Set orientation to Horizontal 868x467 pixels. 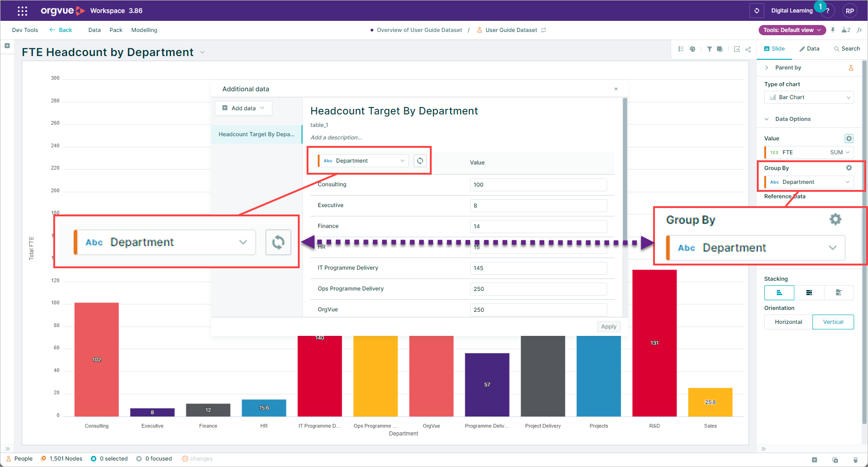click(788, 322)
